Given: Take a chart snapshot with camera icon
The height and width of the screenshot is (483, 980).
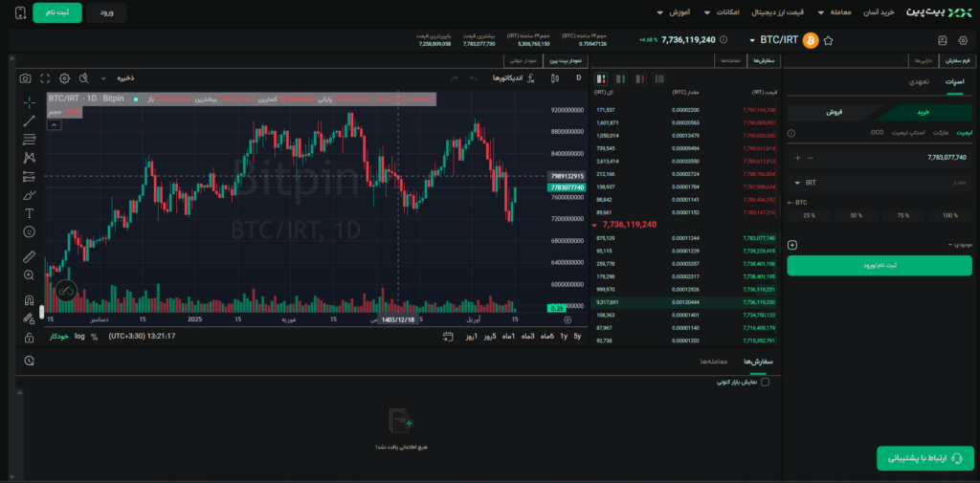Looking at the screenshot, I should [25, 78].
